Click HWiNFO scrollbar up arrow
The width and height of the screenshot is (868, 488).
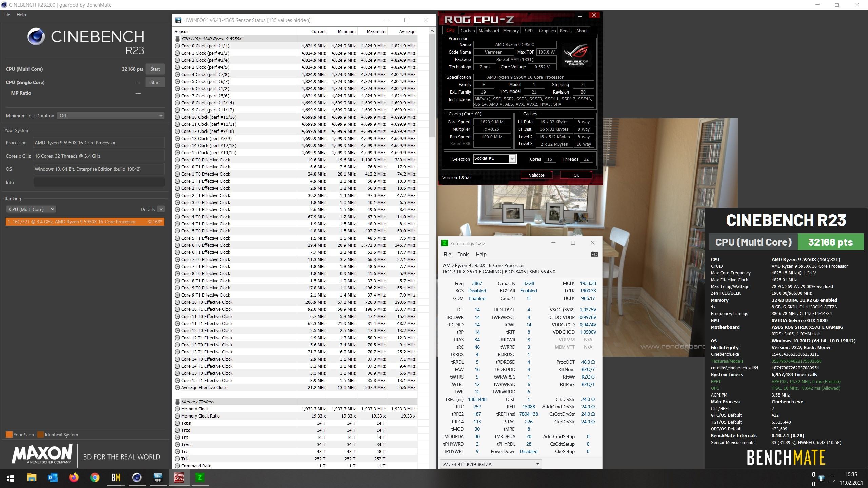coord(432,31)
